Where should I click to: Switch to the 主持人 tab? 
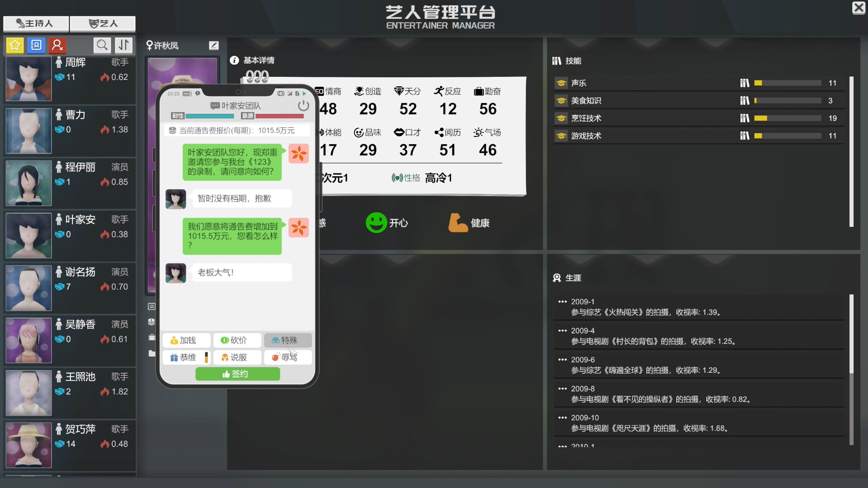[36, 23]
